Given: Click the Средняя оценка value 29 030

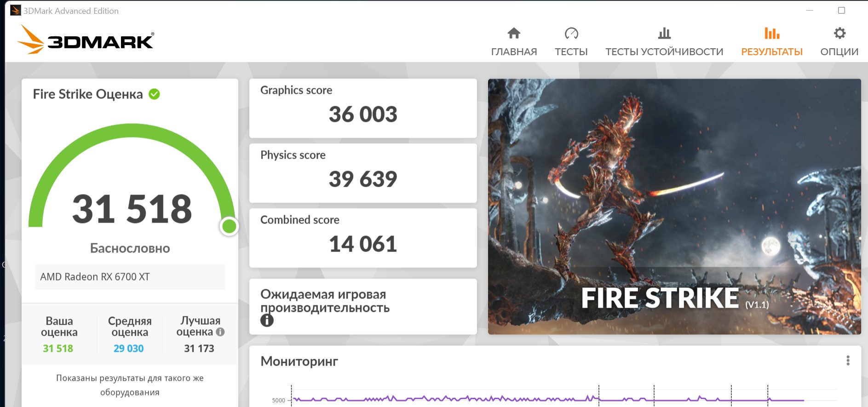Looking at the screenshot, I should coord(129,349).
